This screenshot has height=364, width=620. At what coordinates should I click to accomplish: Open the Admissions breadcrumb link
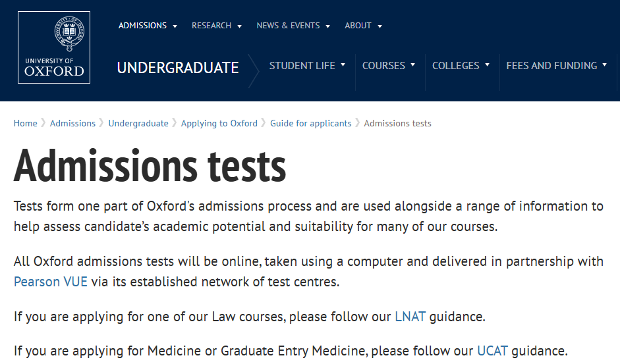click(72, 123)
